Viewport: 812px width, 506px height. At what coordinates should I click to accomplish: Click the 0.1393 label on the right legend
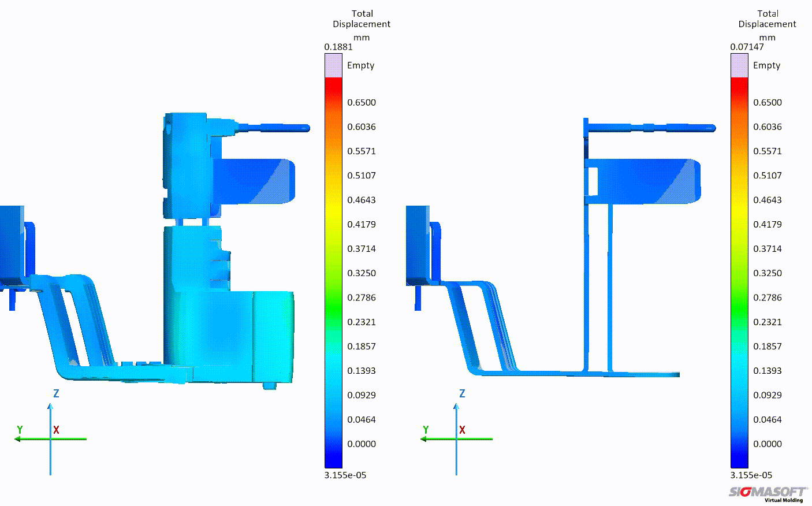(768, 370)
